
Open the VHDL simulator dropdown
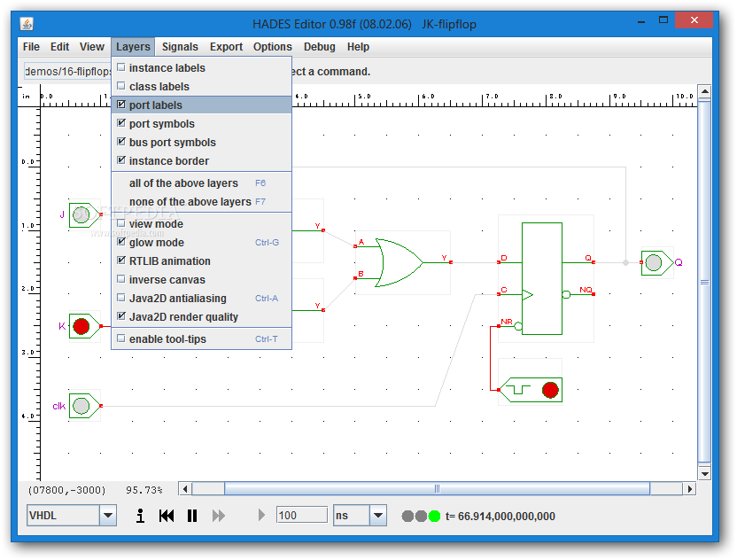108,516
